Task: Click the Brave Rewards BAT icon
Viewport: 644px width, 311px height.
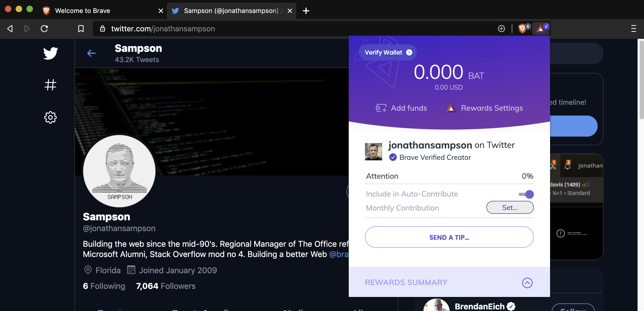Action: 541,28
